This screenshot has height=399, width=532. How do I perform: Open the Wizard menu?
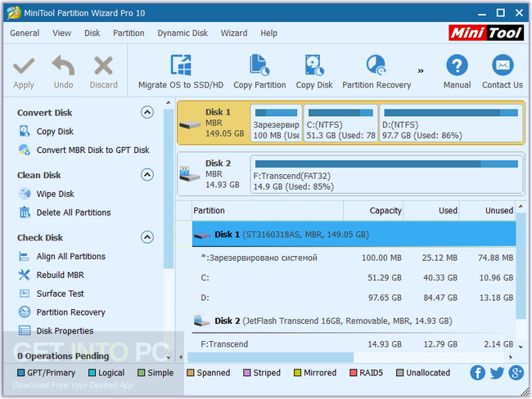234,34
